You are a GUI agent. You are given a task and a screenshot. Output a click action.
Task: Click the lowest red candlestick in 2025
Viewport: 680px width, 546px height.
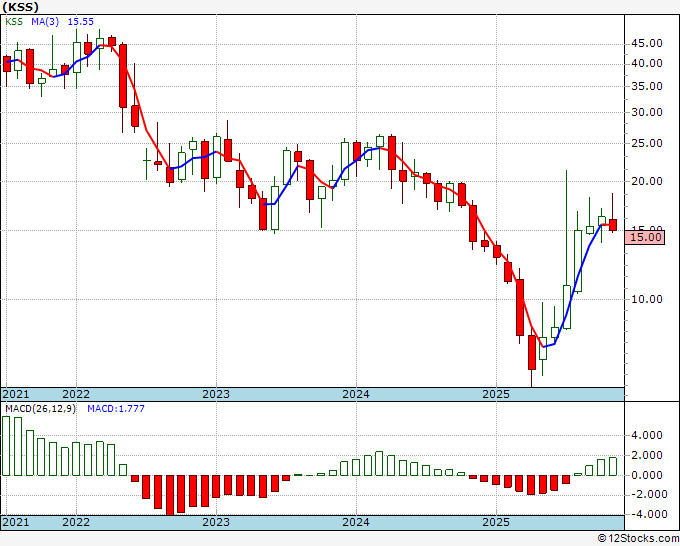click(x=532, y=353)
